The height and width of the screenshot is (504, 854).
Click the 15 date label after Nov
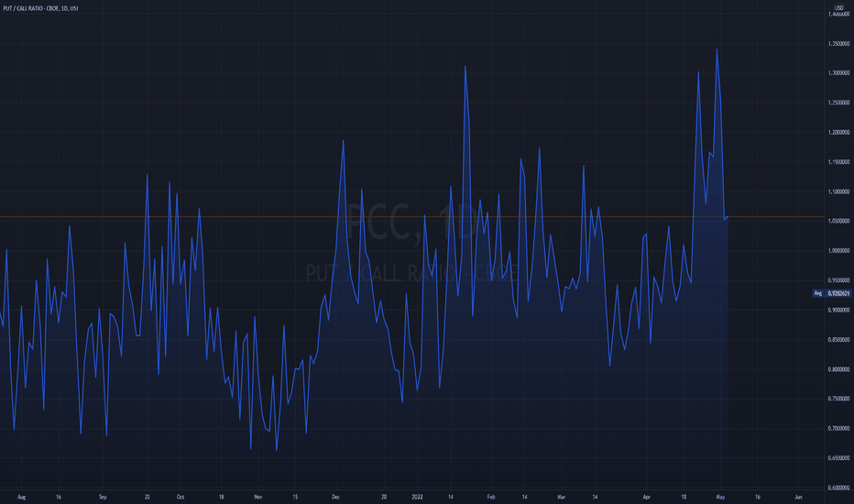(295, 497)
